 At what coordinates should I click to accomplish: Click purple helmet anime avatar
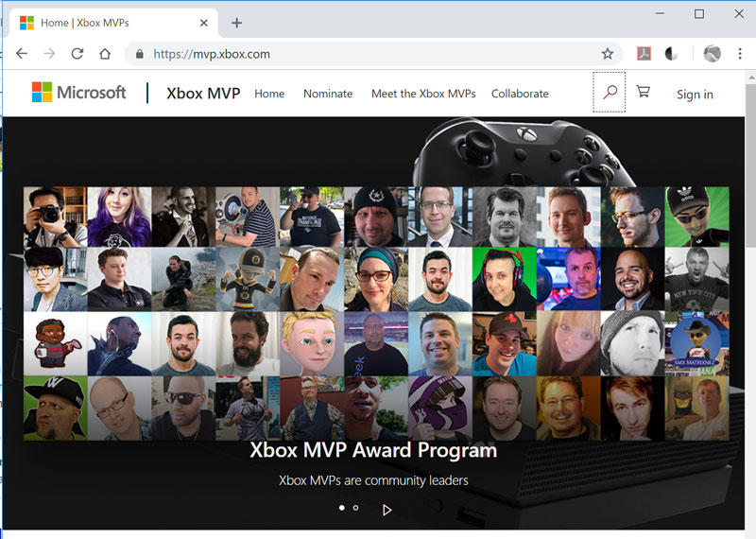(440, 409)
